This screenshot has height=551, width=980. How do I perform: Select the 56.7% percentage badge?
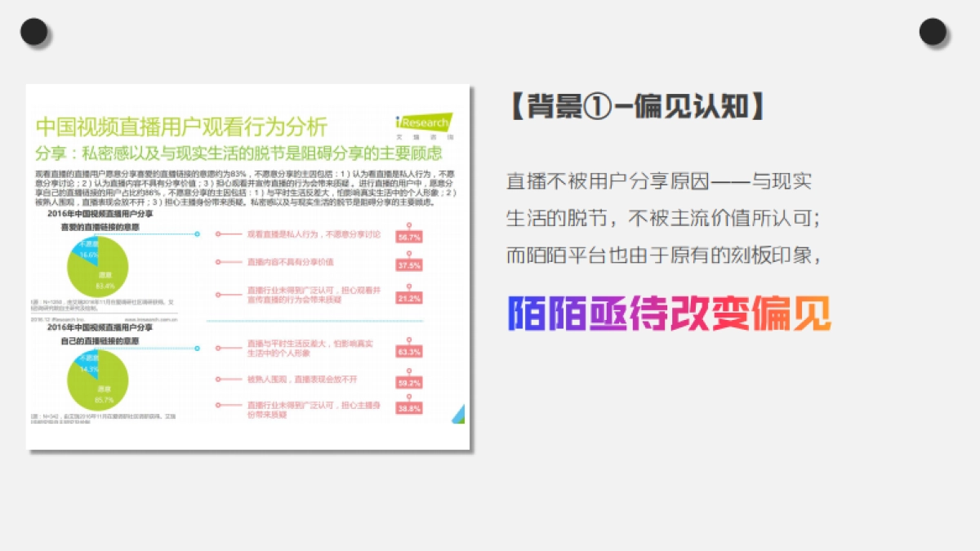point(409,238)
